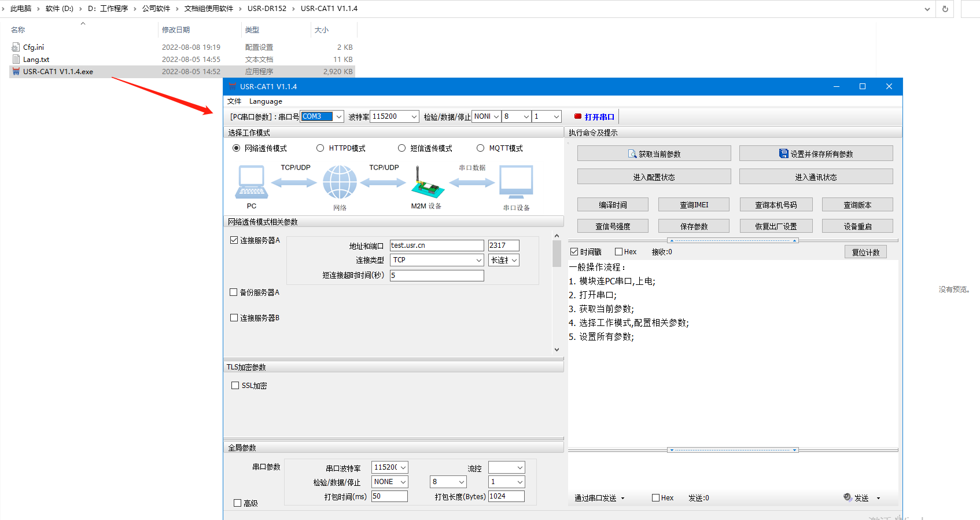Open the 文件 menu
The height and width of the screenshot is (520, 980).
pyautogui.click(x=234, y=101)
